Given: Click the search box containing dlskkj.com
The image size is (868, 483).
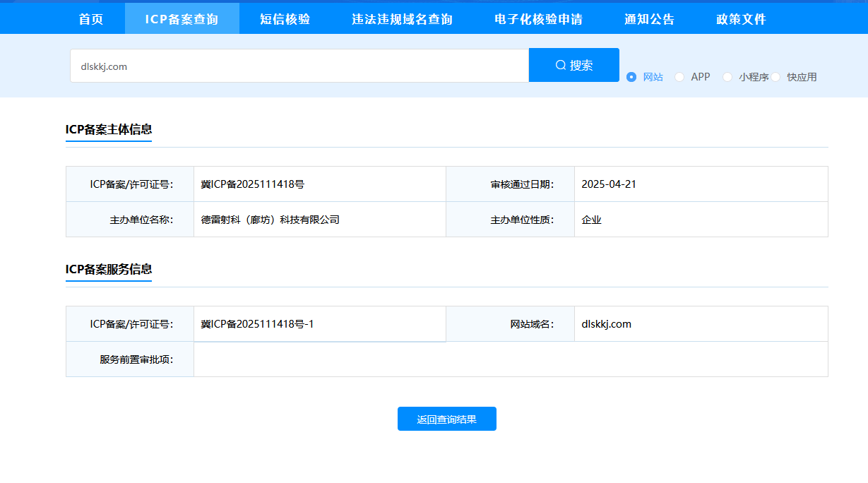Looking at the screenshot, I should click(299, 66).
